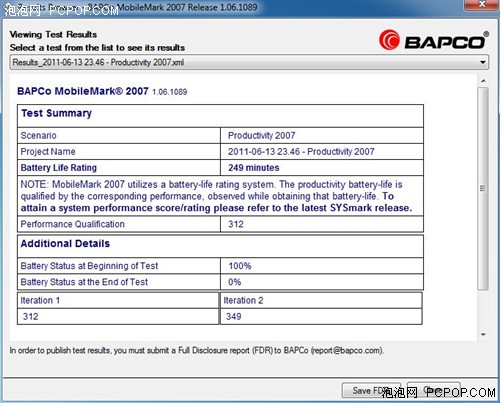Click the version number 1.06.1089 text
Screen dimensions: 500x403
tap(170, 92)
